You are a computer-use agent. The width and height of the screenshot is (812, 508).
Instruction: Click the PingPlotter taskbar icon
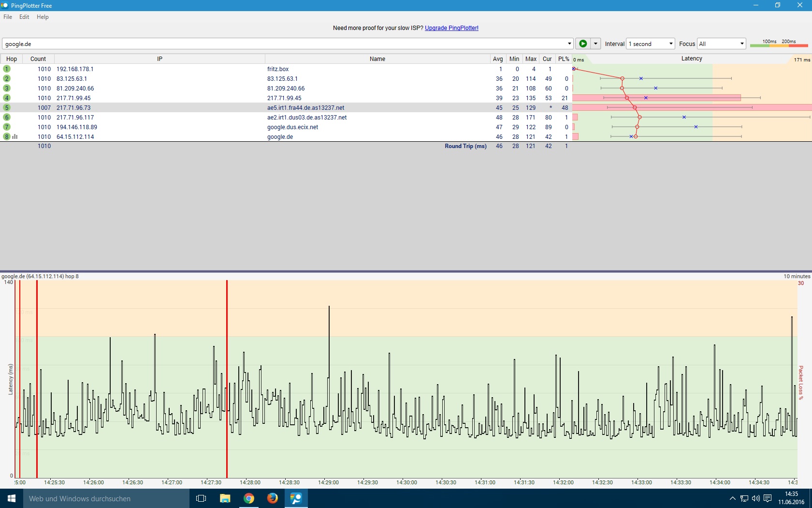click(296, 498)
